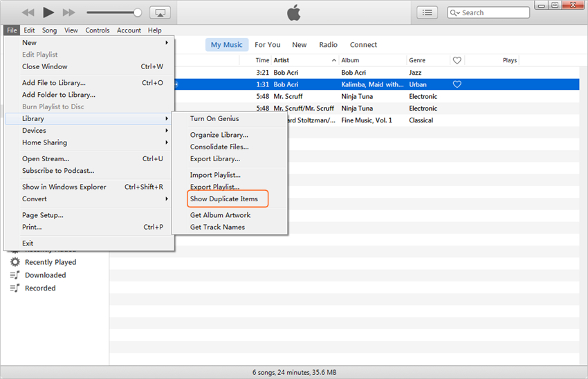The image size is (588, 379).
Task: Click the Downloaded playlist icon
Action: click(x=15, y=275)
